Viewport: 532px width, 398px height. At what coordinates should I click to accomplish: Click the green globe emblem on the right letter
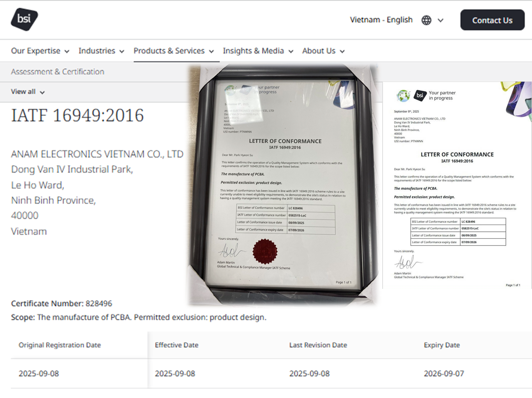click(x=403, y=96)
